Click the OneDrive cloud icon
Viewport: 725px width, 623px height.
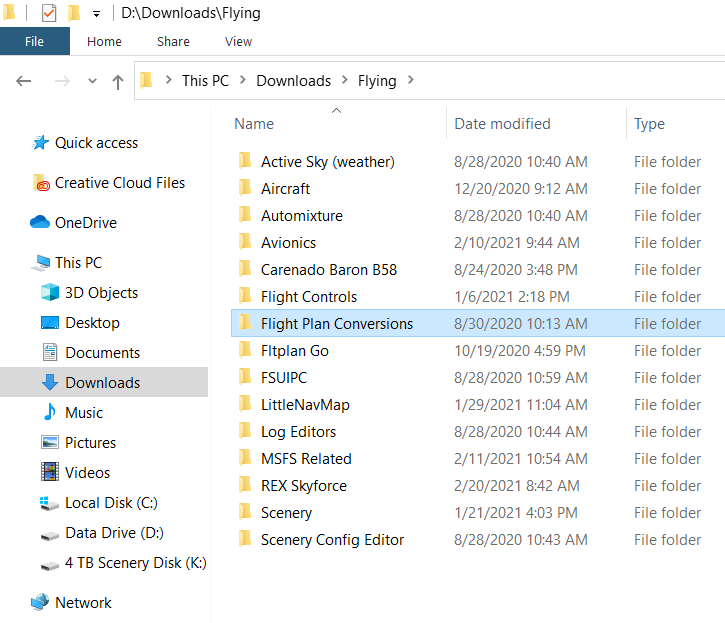(x=40, y=222)
